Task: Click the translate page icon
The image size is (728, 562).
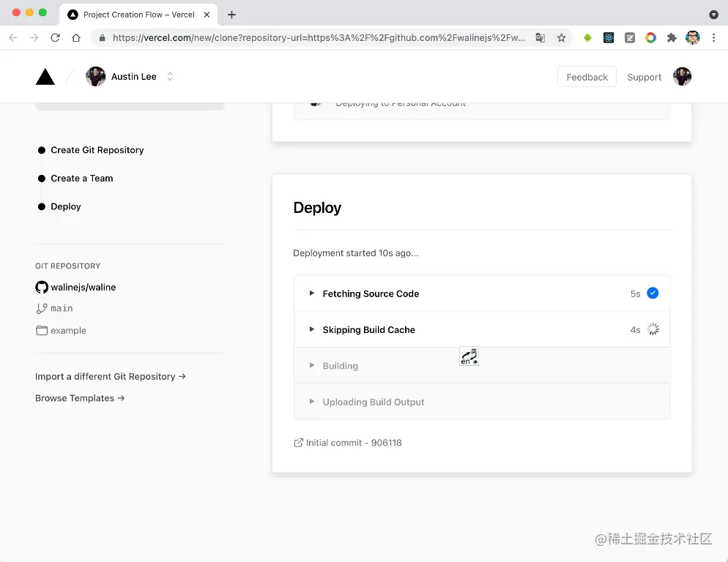Action: (x=540, y=37)
